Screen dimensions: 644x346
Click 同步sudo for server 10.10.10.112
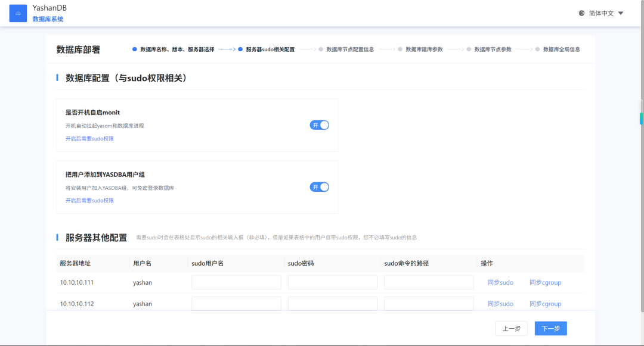500,304
